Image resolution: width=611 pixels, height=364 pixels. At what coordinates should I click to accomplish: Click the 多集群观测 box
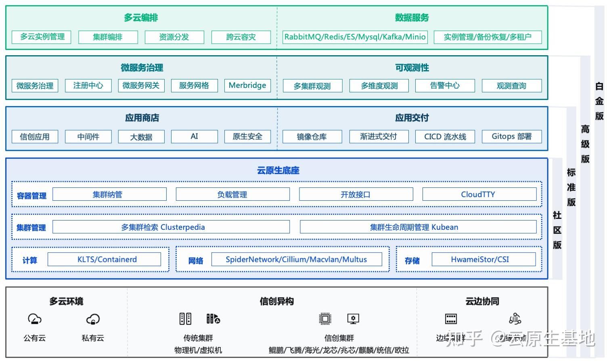[x=312, y=86]
